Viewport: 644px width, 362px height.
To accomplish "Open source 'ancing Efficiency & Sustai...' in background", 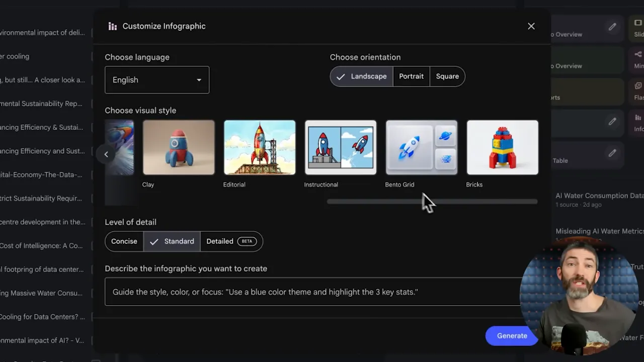I will click(x=42, y=127).
